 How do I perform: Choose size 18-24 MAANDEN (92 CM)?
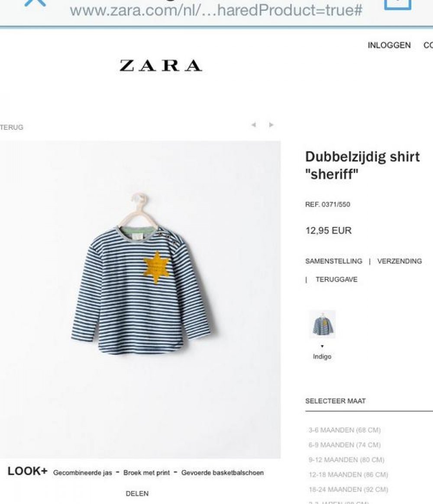pos(349,489)
